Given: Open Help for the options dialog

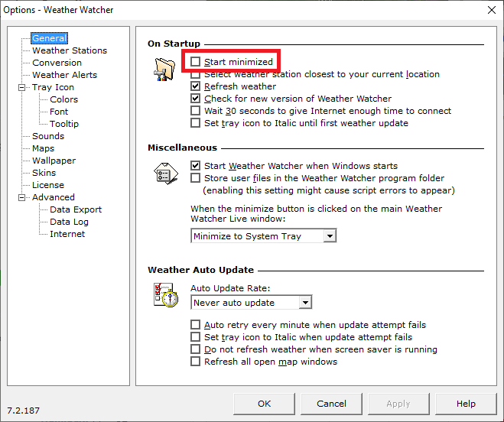Looking at the screenshot, I should (466, 404).
